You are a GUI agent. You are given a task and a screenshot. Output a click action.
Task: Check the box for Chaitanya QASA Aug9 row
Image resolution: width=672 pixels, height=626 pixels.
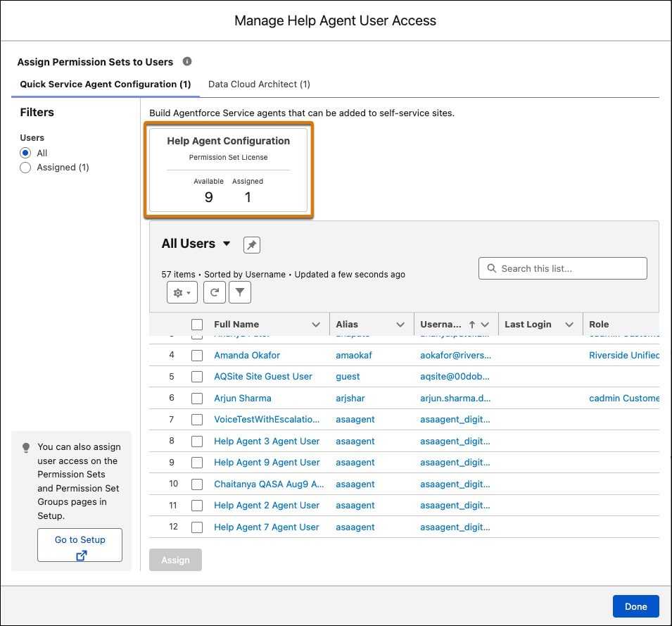point(197,484)
